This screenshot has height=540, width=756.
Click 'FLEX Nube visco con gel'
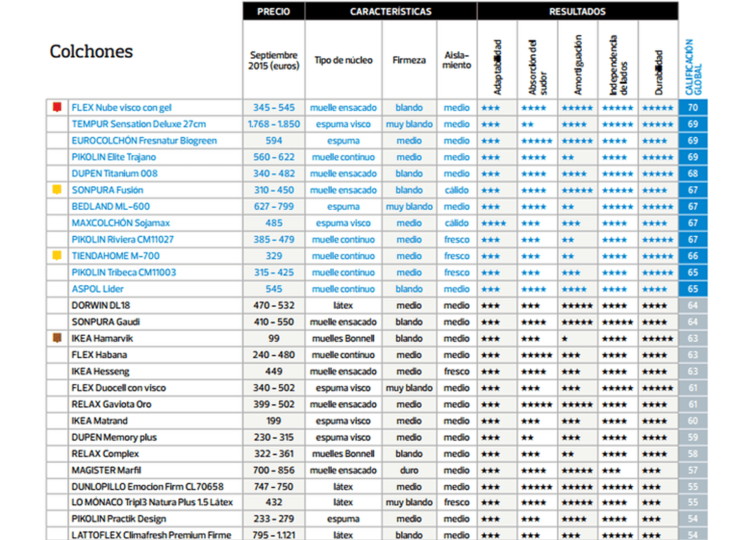(x=121, y=107)
